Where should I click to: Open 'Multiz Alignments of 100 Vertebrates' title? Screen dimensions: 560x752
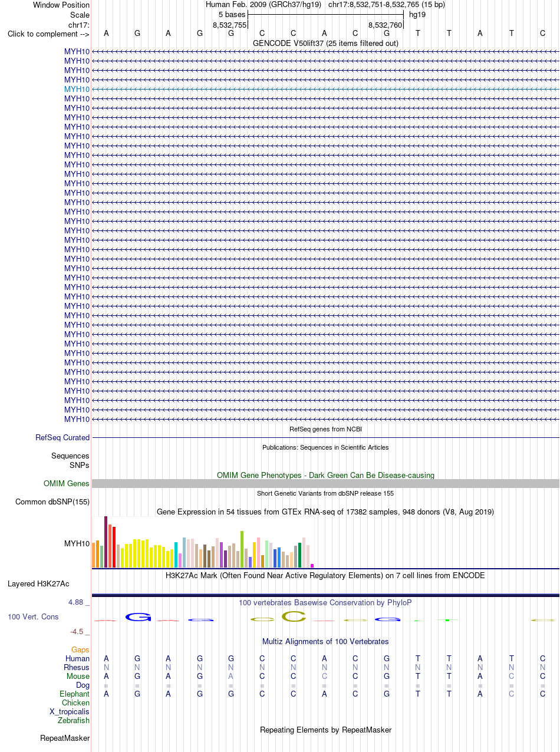click(325, 641)
